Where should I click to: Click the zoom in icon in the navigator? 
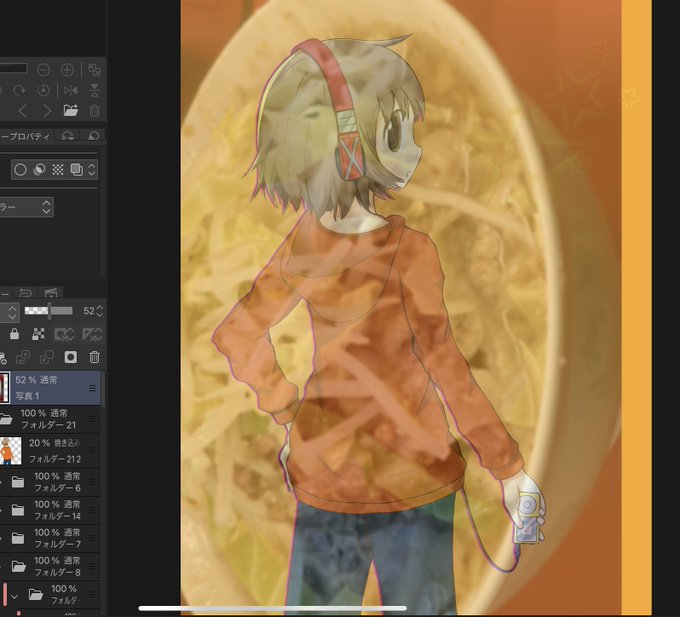[67, 69]
